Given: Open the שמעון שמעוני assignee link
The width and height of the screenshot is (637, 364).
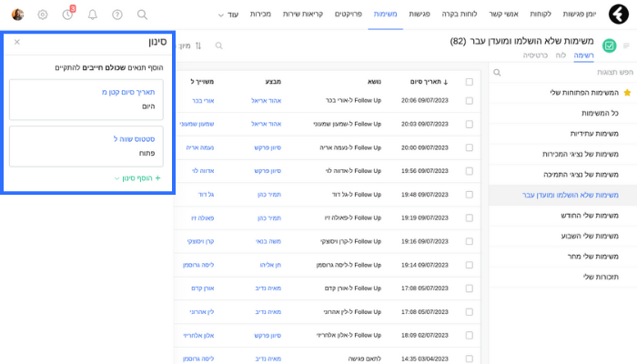Looking at the screenshot, I should pyautogui.click(x=197, y=124).
